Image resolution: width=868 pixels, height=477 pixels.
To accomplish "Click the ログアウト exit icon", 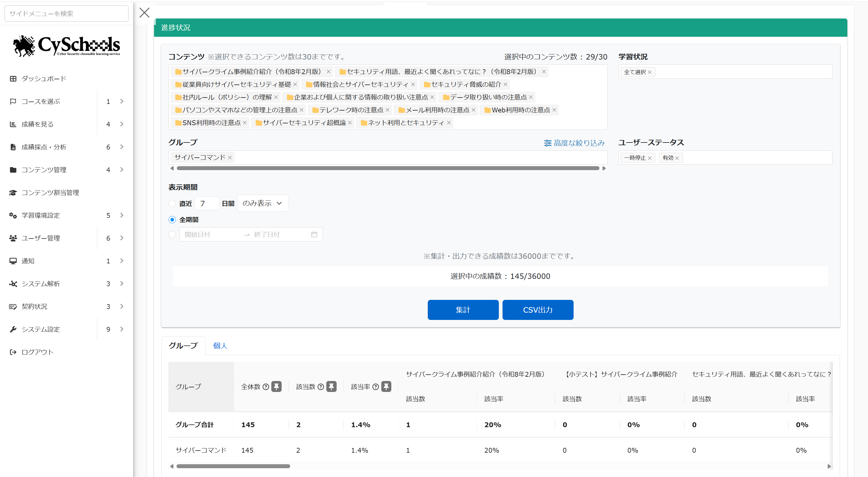I will tap(13, 352).
